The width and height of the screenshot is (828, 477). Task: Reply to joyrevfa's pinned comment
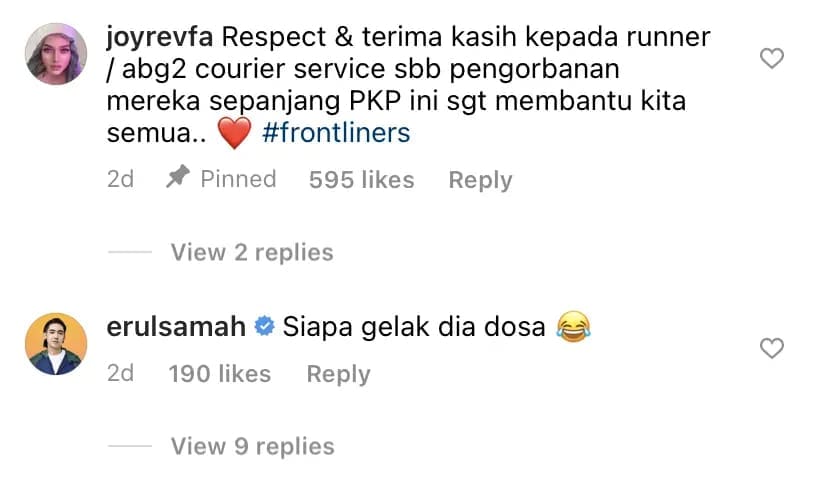(x=481, y=181)
